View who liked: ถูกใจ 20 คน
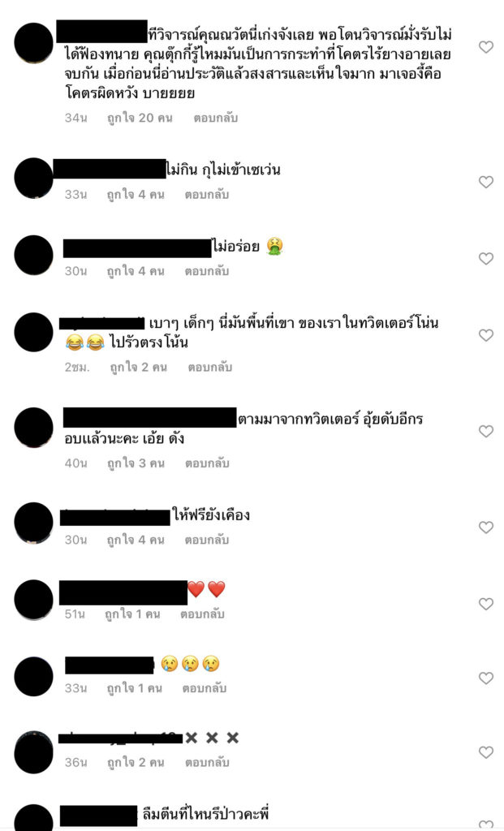This screenshot has height=831, width=504. pos(140,118)
